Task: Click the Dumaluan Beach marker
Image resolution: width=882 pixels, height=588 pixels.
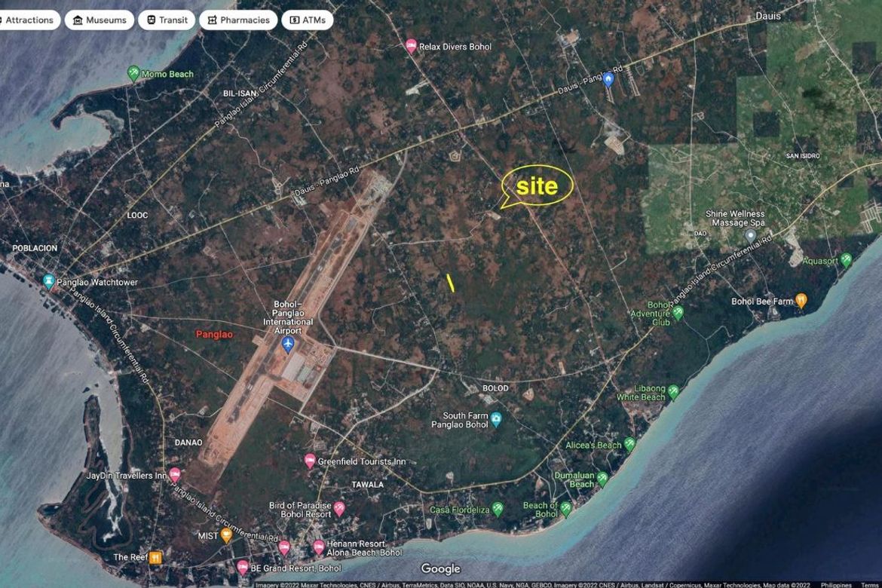Action: 602,479
